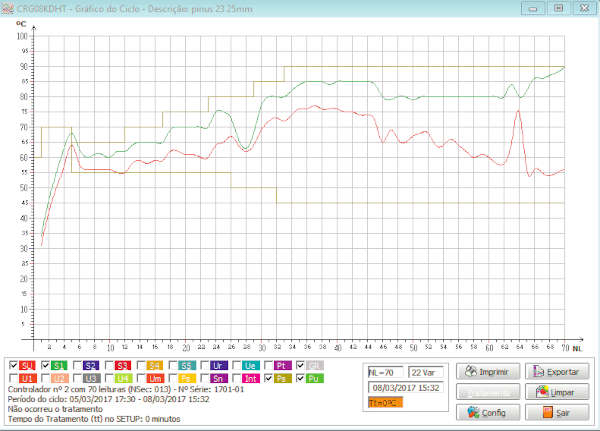Click the 22 Var field
Screen dimensions: 600x431
coord(427,372)
